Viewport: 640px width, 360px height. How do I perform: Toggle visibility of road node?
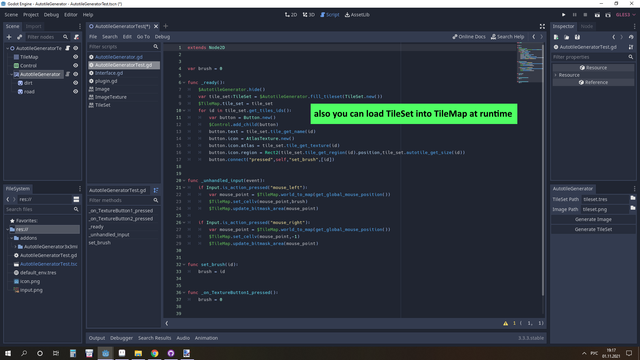76,92
